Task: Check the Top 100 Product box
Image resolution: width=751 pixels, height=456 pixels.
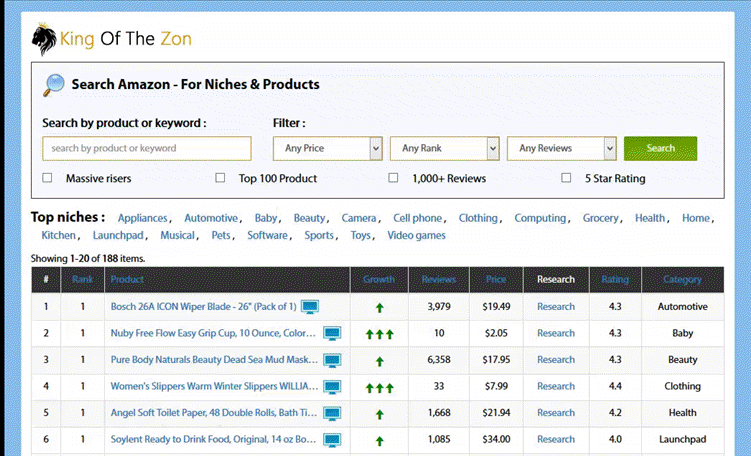Action: (220, 178)
